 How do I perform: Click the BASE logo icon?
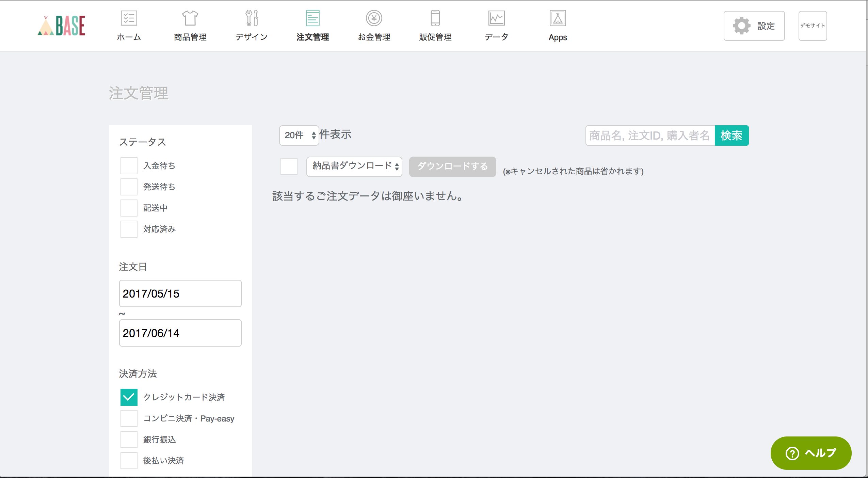[x=62, y=26]
